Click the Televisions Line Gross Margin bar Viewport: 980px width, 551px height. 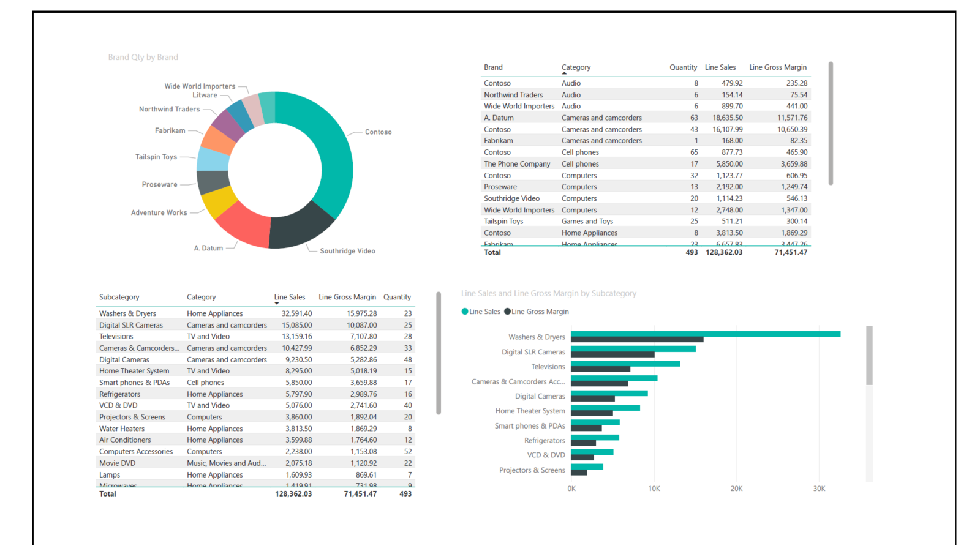pos(600,369)
